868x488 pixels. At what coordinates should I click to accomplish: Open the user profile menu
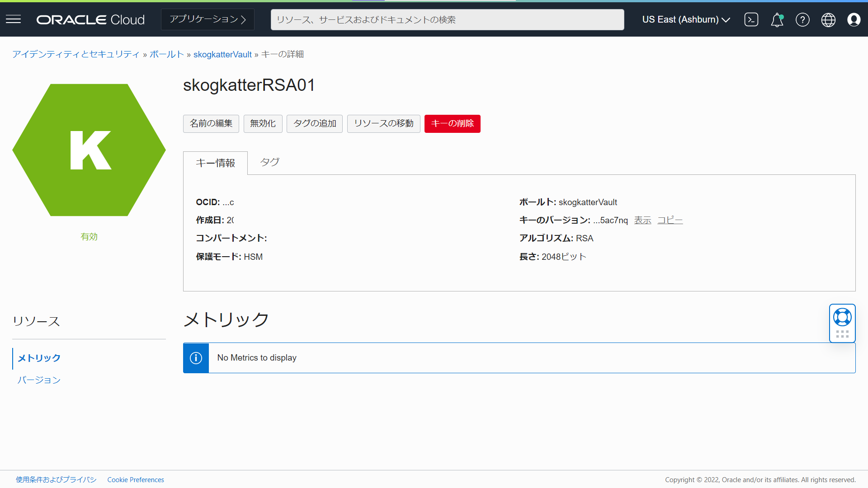tap(854, 19)
